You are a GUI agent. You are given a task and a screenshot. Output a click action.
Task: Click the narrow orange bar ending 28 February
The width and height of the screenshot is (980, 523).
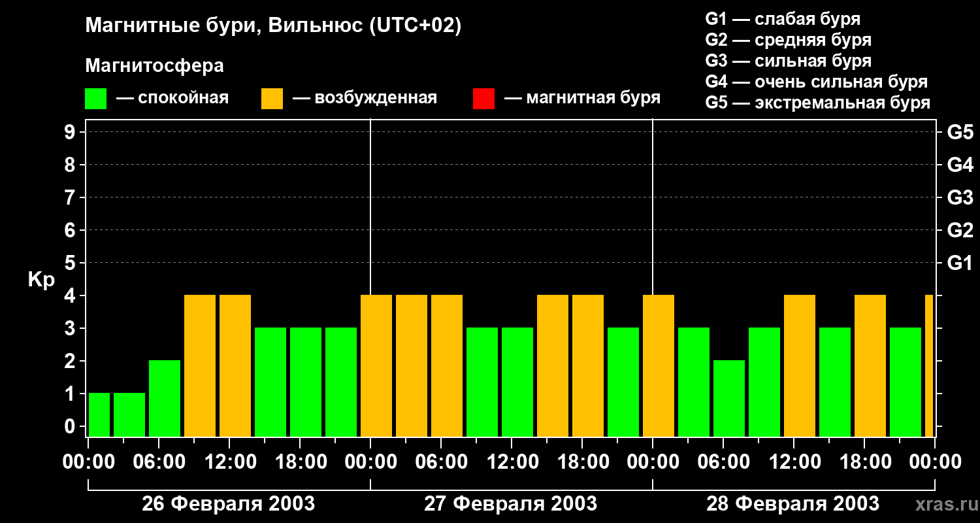click(x=929, y=365)
